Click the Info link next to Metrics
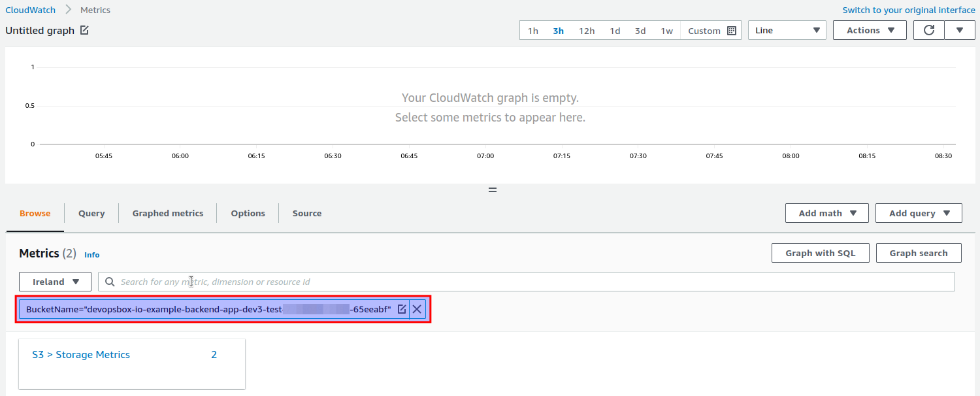The width and height of the screenshot is (980, 396). point(91,255)
